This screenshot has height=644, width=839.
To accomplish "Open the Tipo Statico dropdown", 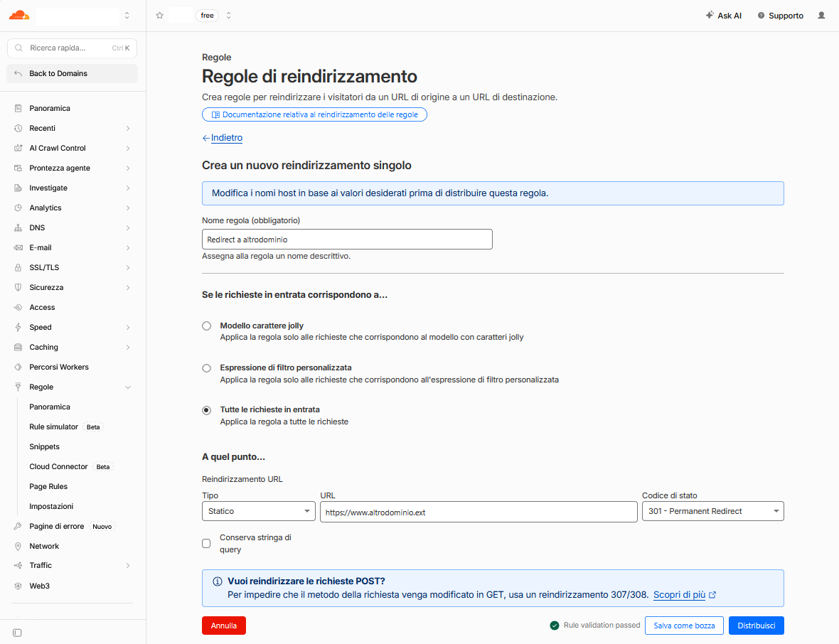I will (258, 511).
